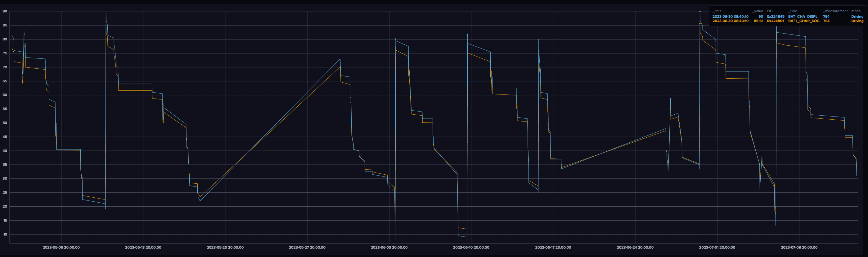This screenshot has height=257, width=868.
Task: Click the 2023-05-06 20:00:00 x-axis label
Action: pyautogui.click(x=61, y=247)
